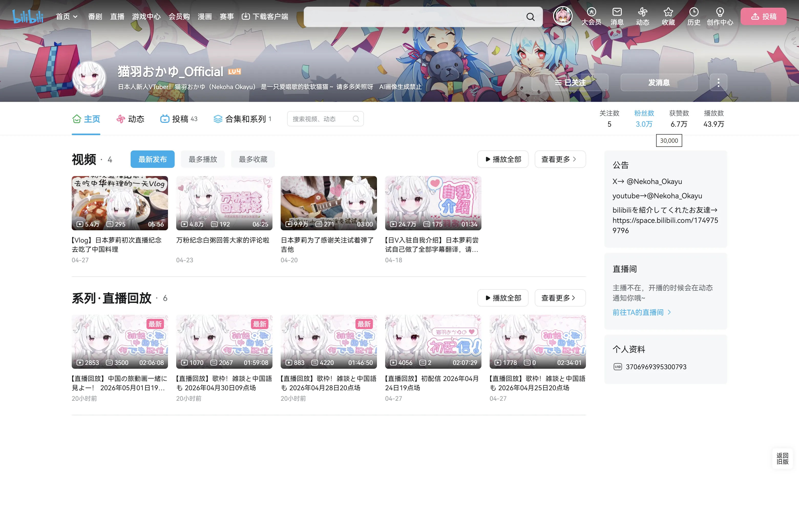Viewport: 799px width, 532px height.
Task: Open the 创作中心 lightbulb icon
Action: pos(720,16)
